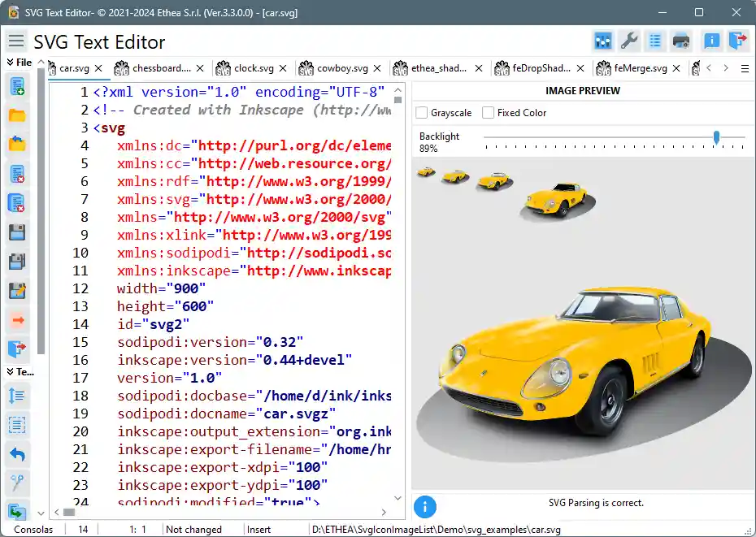
Task: Print the current SVG
Action: [x=681, y=40]
